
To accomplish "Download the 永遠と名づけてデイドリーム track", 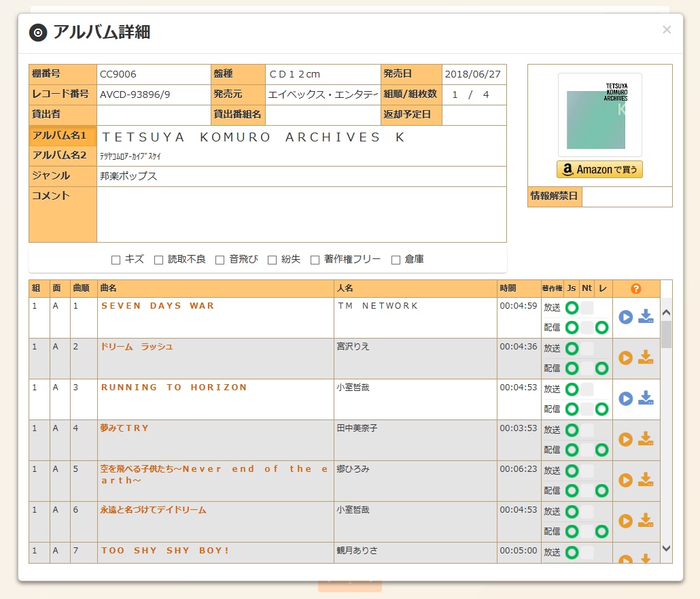I will (646, 520).
